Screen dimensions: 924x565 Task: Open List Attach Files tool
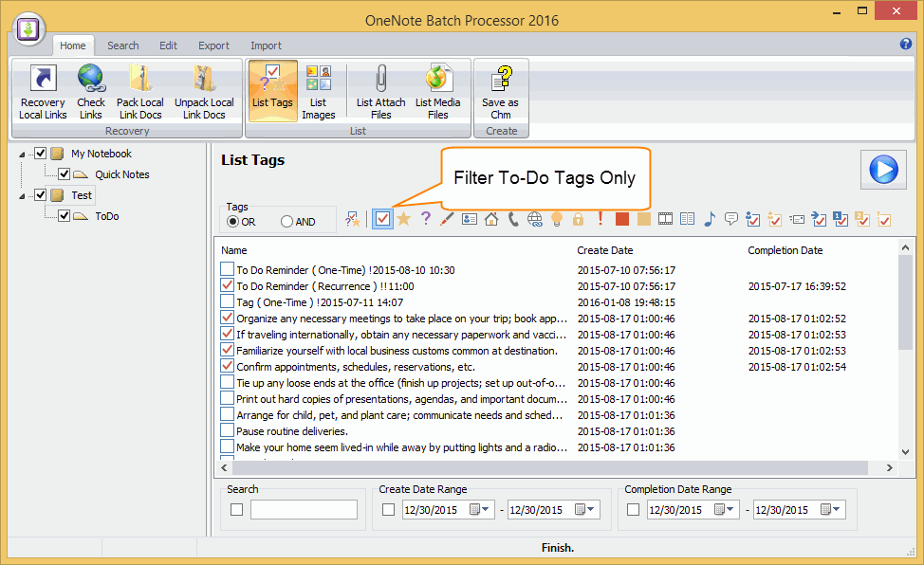click(380, 91)
